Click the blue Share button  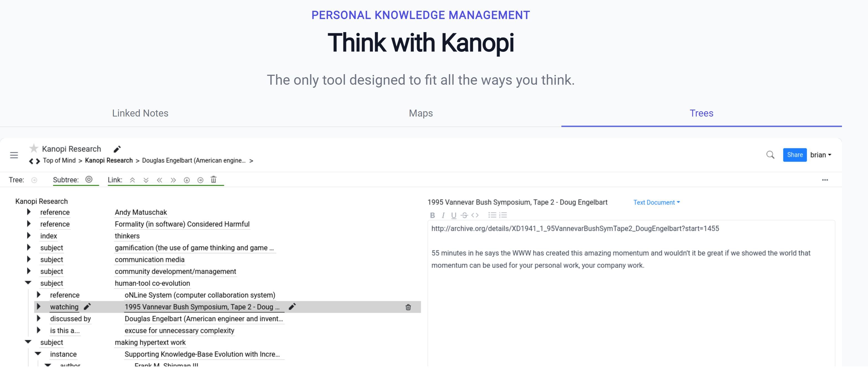795,155
